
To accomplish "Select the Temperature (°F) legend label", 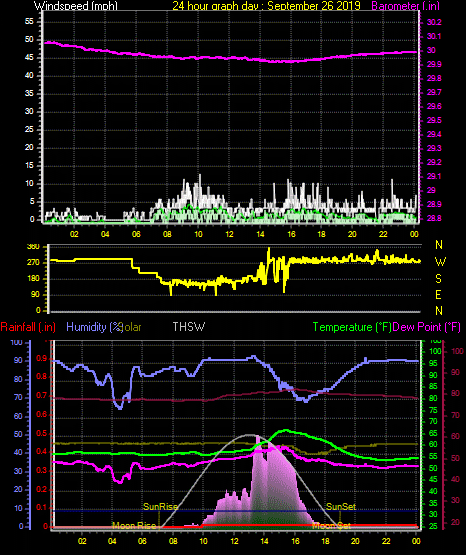I will [x=352, y=327].
